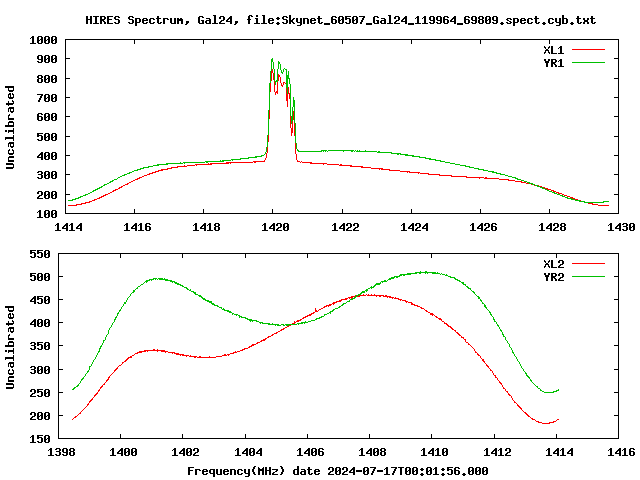Viewport: 640px width, 480px height.
Task: Click the 1404 x-axis tick label
Action: point(248,452)
